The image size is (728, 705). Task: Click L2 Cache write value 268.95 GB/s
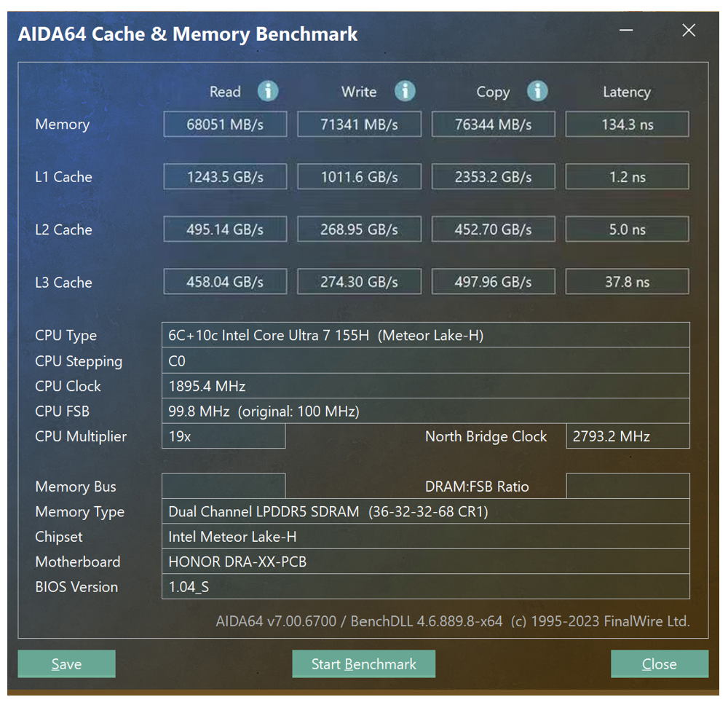click(x=360, y=229)
